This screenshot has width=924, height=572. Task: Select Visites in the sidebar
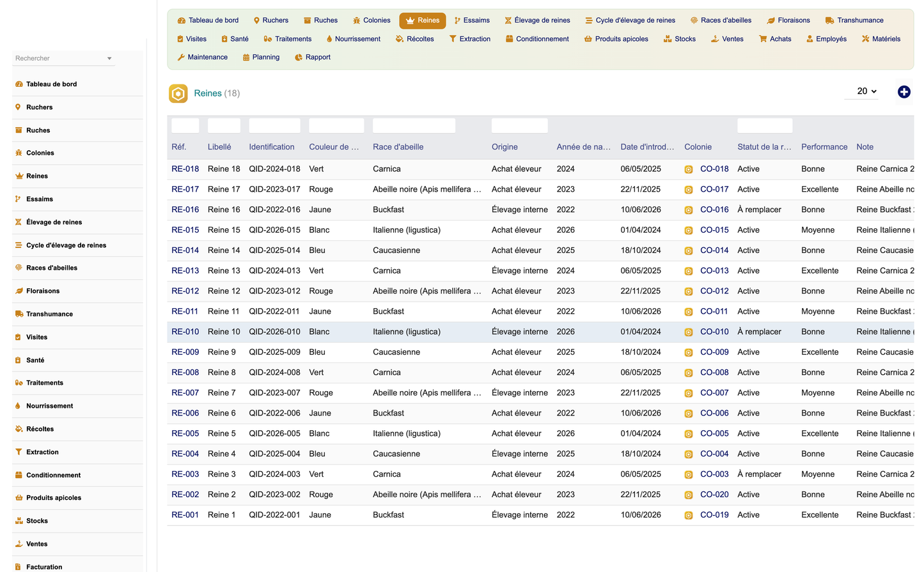(x=36, y=337)
